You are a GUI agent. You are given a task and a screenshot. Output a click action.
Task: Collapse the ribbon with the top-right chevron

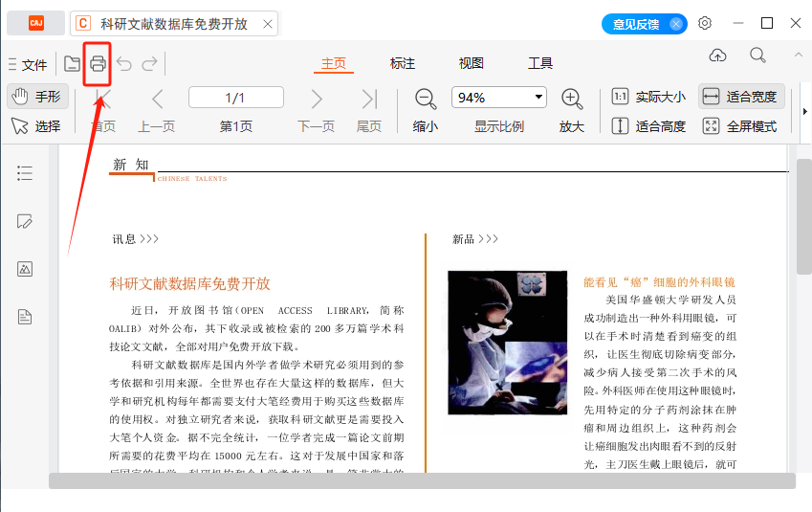click(798, 55)
